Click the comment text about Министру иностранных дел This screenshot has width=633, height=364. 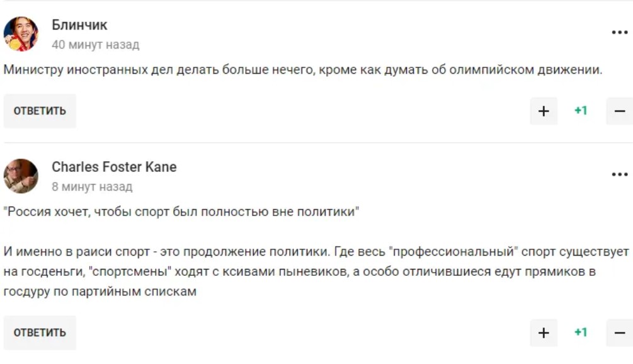click(x=302, y=70)
